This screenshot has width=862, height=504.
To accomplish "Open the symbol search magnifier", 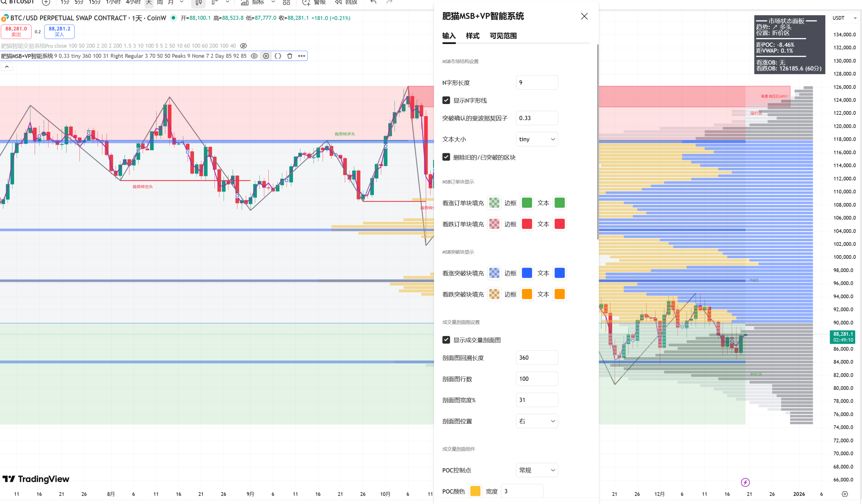I will tap(4, 2).
